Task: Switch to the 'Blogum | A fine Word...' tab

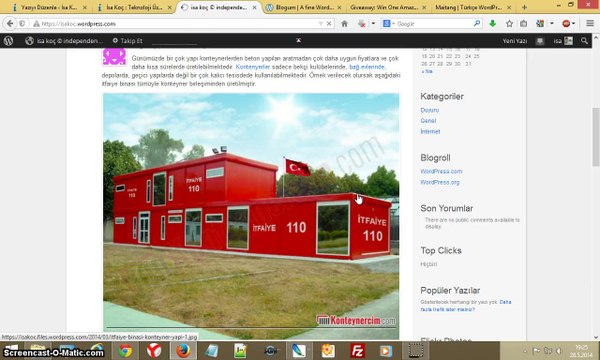Action: point(303,7)
